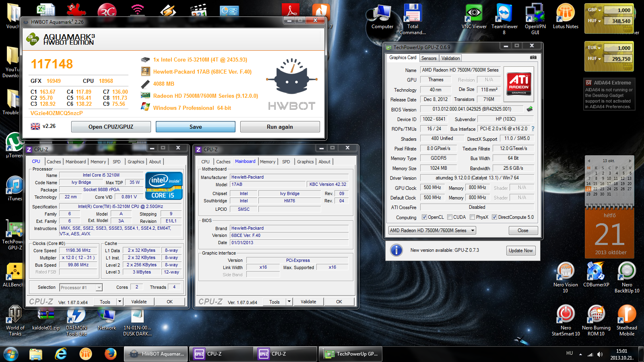Screen dimensions: 644x362
Task: Click the Save button in Aquamark
Action: 196,127
